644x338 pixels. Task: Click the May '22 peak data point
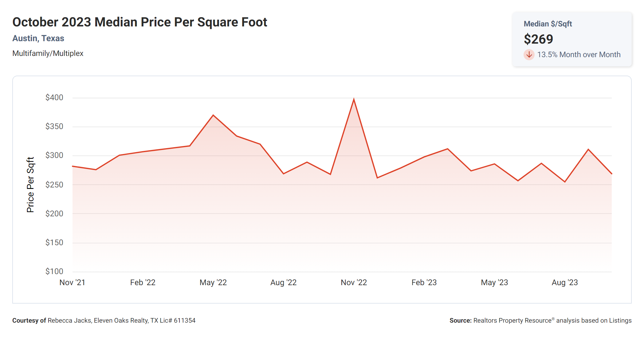(213, 115)
